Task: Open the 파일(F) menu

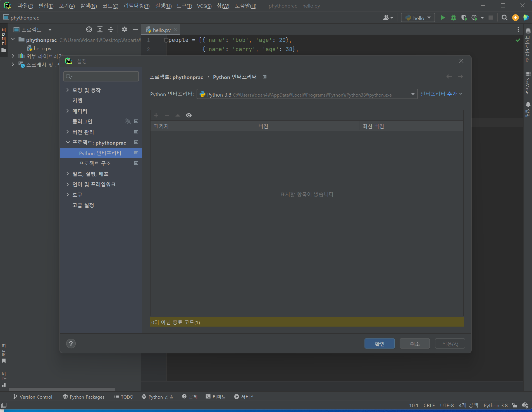Action: (25, 6)
